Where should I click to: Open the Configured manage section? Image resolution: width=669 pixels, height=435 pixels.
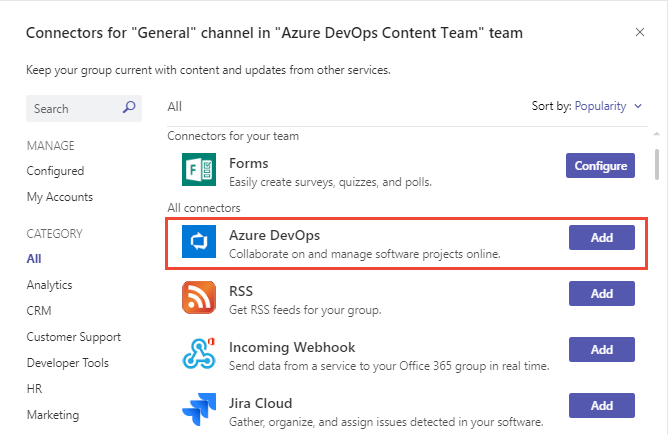(55, 171)
